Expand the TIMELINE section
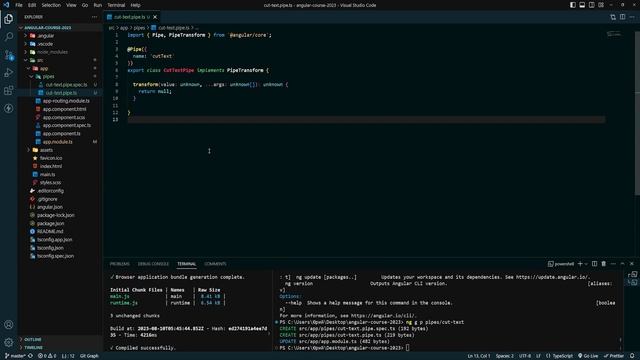 pos(21,348)
